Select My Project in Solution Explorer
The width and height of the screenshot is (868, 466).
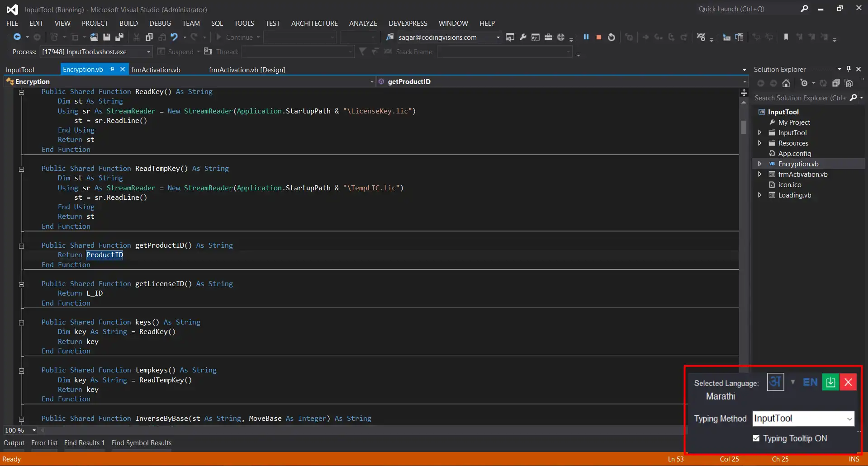[x=794, y=122]
